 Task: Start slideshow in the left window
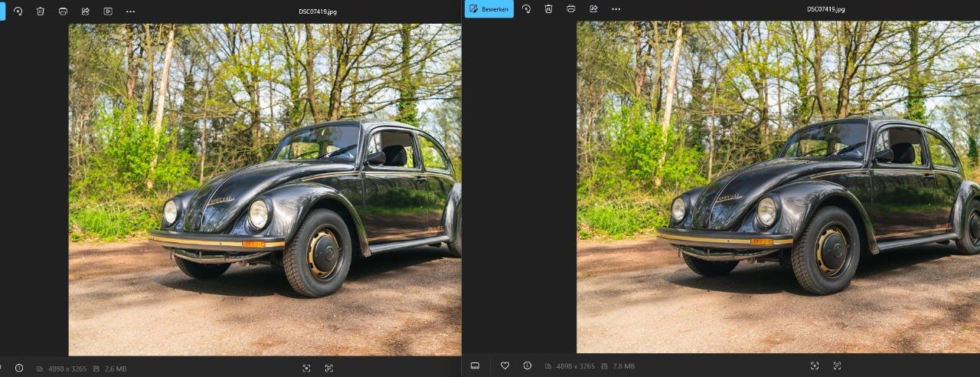click(x=108, y=11)
